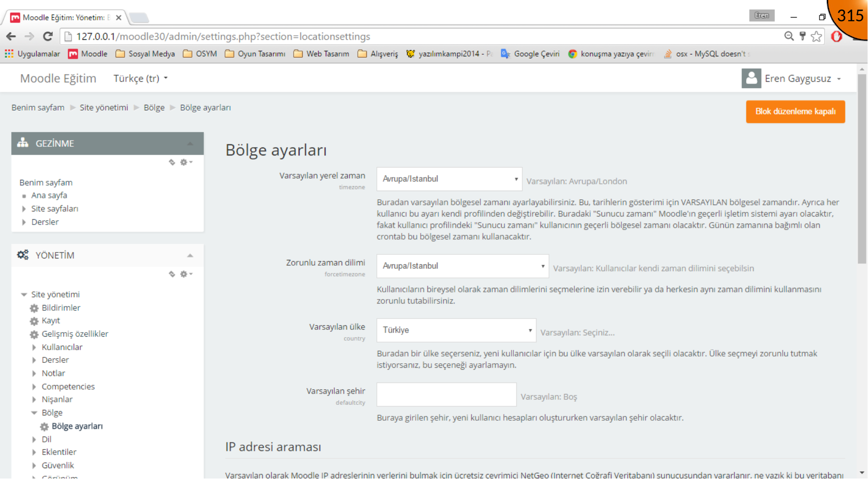The image size is (868, 488).
Task: Open the Alışveriş bookmark folder
Action: tap(378, 54)
